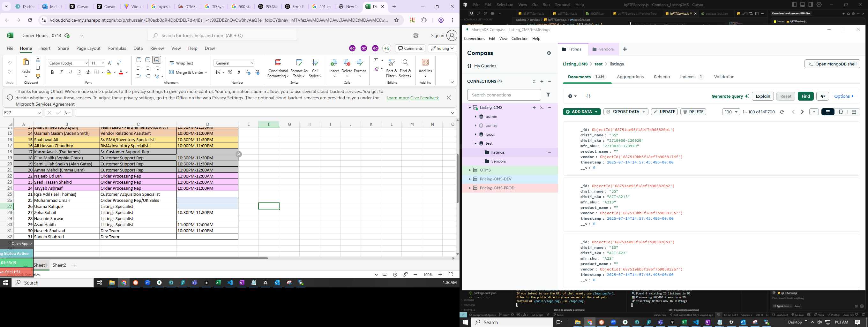
Task: Open the Collection menu in MongoDB Compass
Action: [520, 39]
